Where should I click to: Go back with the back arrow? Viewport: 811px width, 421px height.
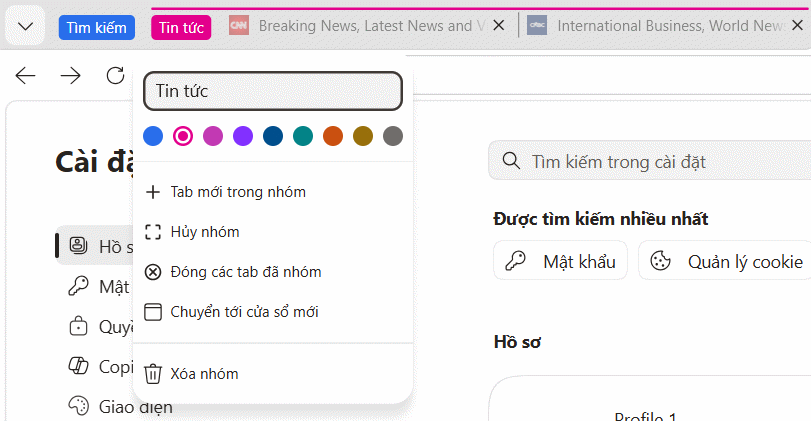(25, 76)
